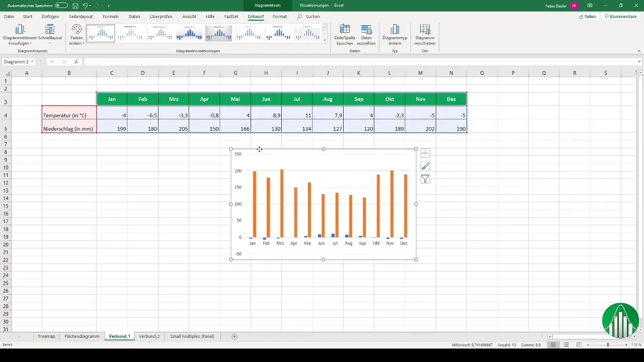The width and height of the screenshot is (644, 362).
Task: Click the user avatar FB
Action: pos(574,6)
